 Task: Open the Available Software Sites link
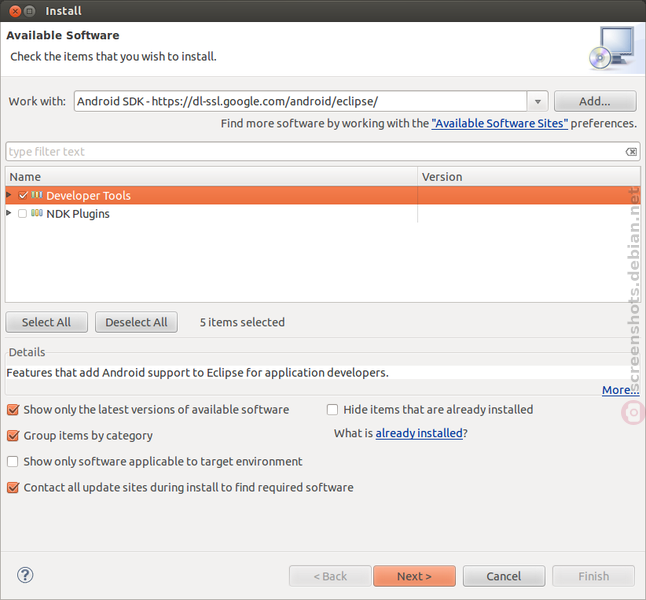(x=499, y=124)
